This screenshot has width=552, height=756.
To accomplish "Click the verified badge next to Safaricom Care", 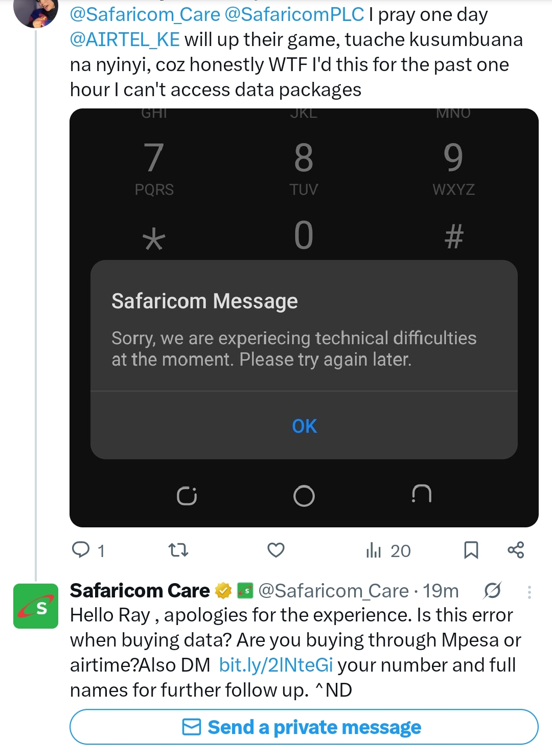I will click(x=222, y=591).
